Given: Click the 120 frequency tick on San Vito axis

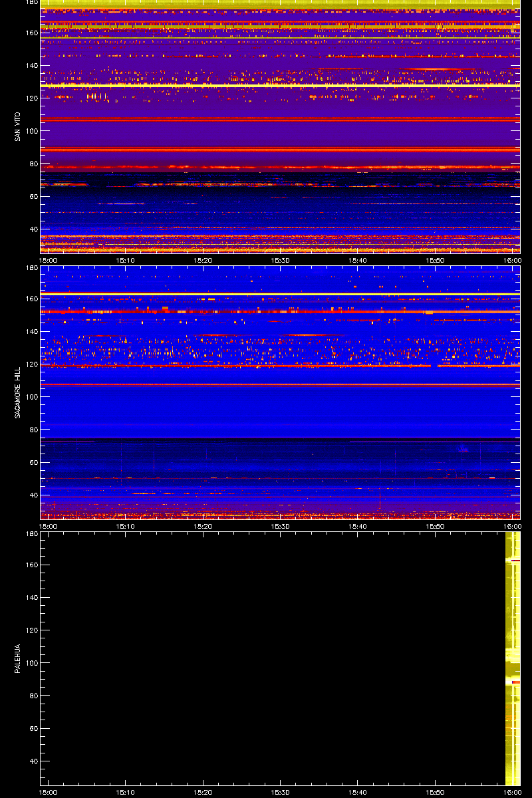Looking at the screenshot, I should [x=32, y=98].
